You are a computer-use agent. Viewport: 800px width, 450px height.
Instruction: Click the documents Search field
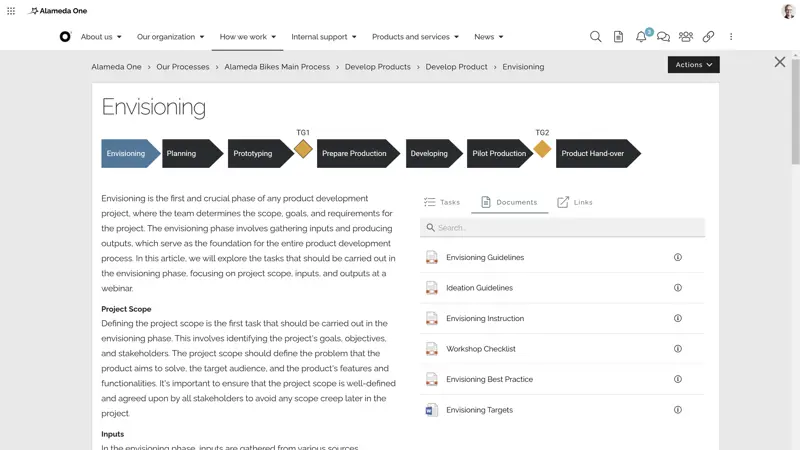[x=562, y=228]
